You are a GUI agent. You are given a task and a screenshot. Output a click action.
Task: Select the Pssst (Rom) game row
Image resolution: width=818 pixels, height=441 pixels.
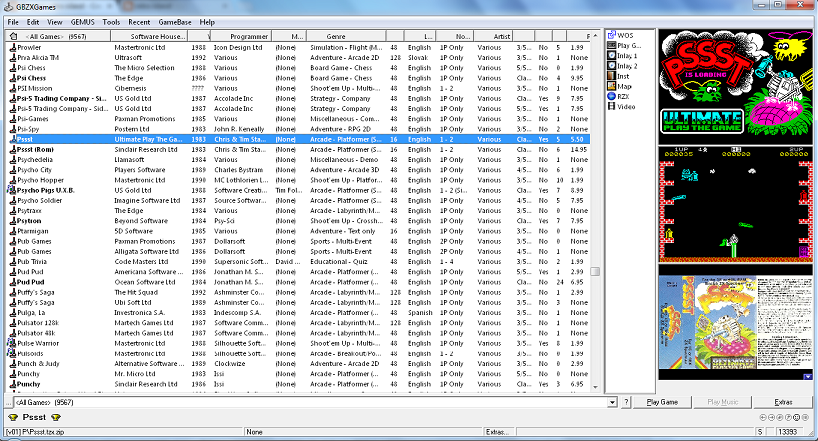tap(299, 150)
